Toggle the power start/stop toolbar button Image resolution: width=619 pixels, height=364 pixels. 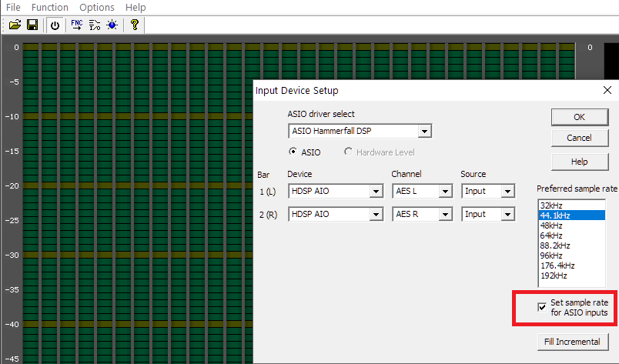(55, 25)
